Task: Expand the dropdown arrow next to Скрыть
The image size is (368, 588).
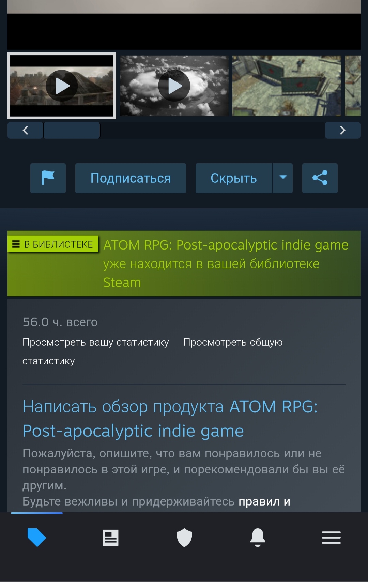Action: tap(283, 178)
